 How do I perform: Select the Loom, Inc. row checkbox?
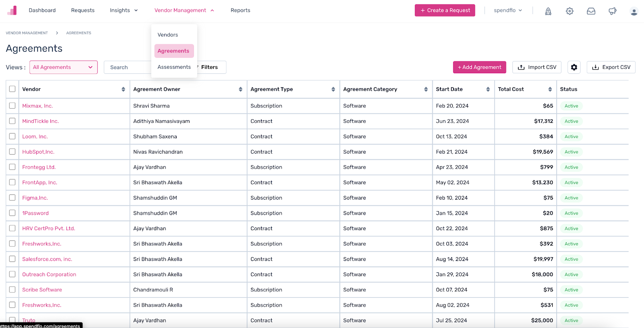[12, 136]
